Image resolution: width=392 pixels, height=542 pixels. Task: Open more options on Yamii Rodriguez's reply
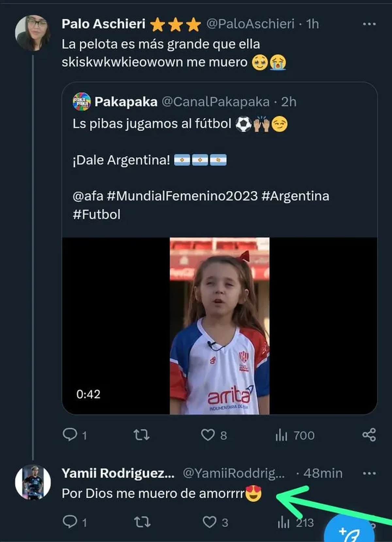369,473
